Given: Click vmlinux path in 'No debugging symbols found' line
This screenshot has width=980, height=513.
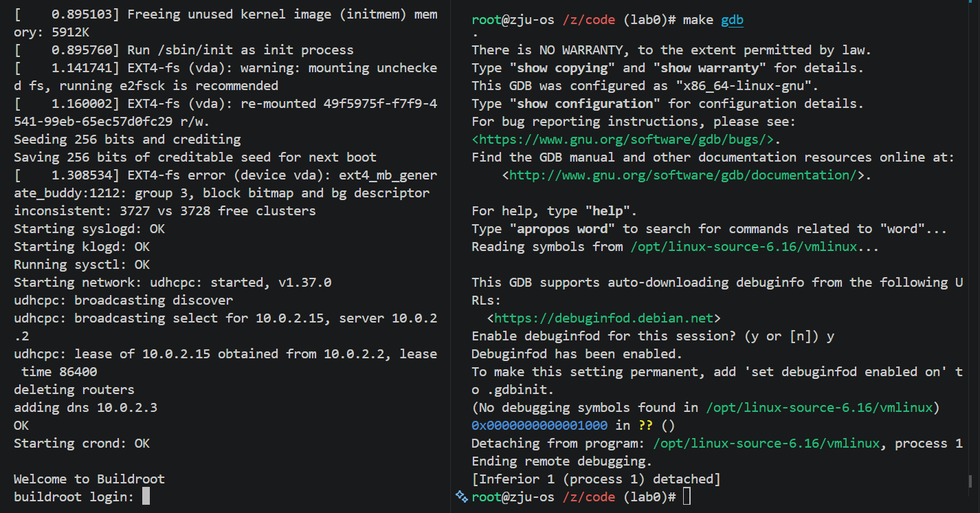Looking at the screenshot, I should pos(819,408).
